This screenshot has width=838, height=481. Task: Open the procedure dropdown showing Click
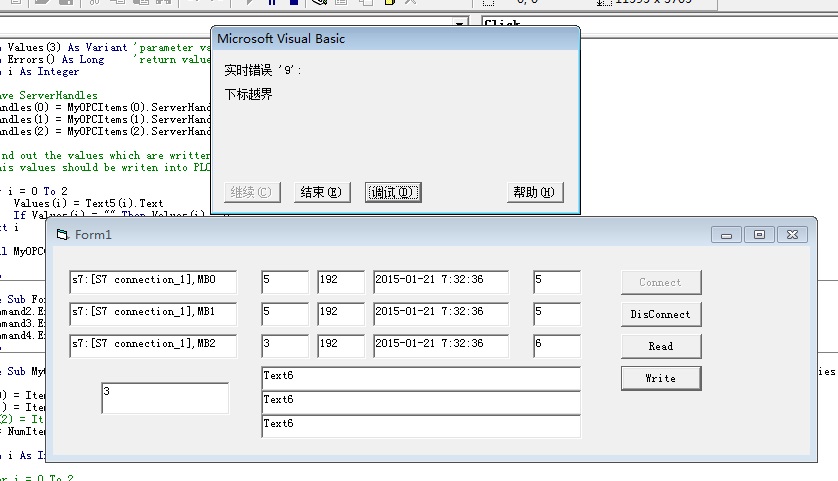659,24
